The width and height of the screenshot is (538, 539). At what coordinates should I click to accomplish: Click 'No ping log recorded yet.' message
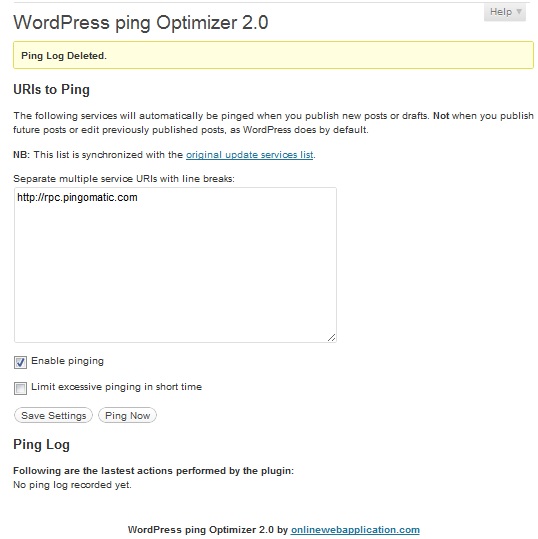[73, 485]
